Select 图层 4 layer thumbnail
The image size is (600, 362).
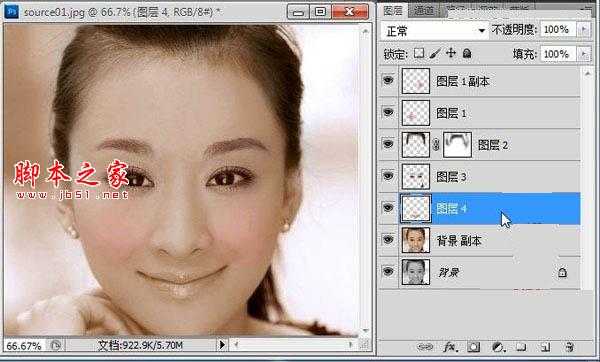(x=416, y=208)
